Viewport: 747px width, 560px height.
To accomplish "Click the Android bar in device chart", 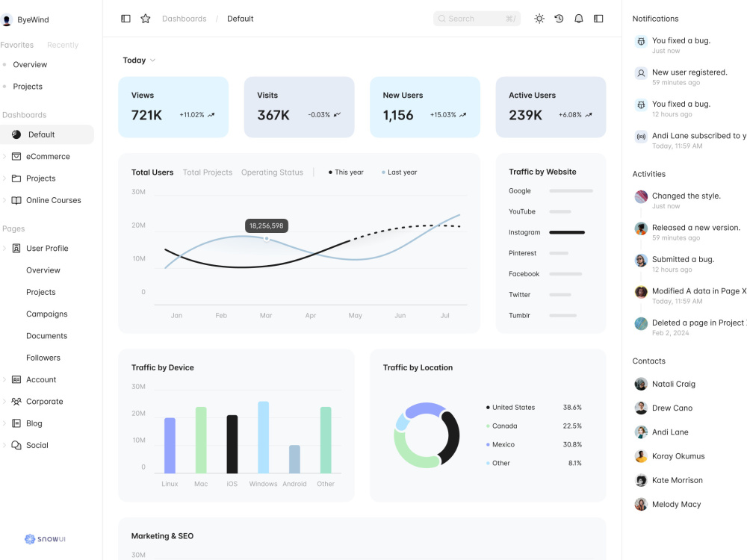I will pos(294,459).
